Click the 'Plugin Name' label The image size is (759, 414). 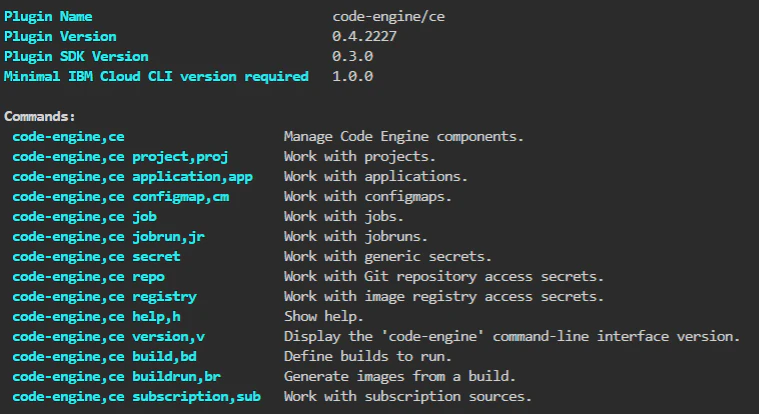tap(48, 16)
